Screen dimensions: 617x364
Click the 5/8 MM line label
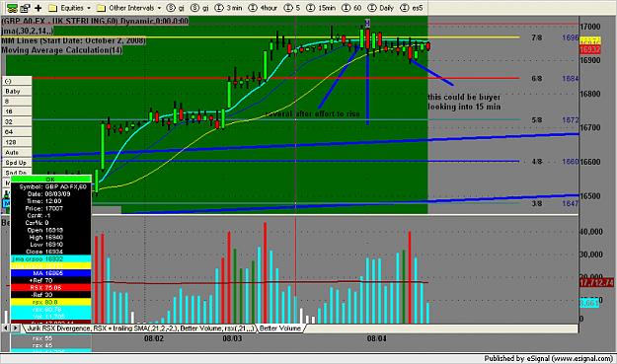tap(536, 120)
